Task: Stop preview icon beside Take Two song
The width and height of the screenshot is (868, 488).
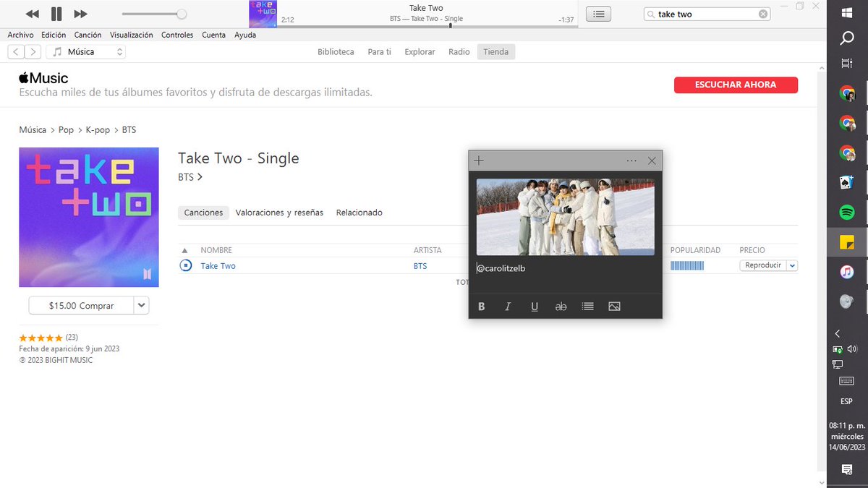Action: click(185, 265)
